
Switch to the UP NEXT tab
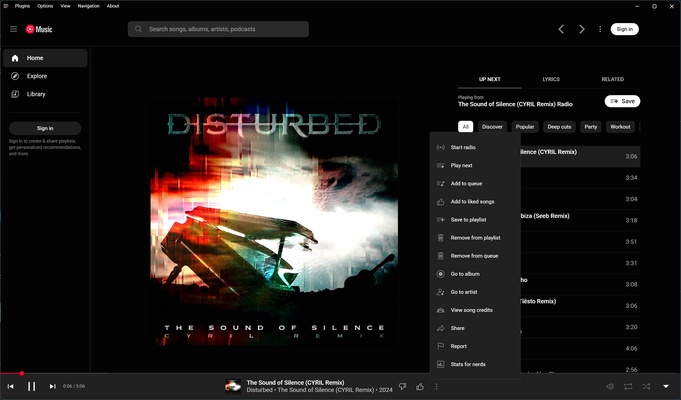click(x=489, y=79)
